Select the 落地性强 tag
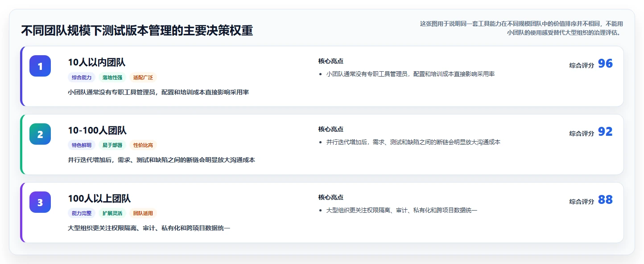Screen dimensions: 644x264 pyautogui.click(x=112, y=77)
